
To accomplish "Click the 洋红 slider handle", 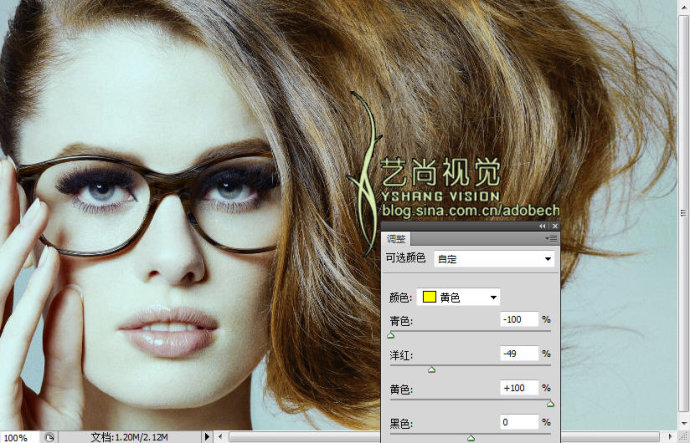I will (432, 370).
